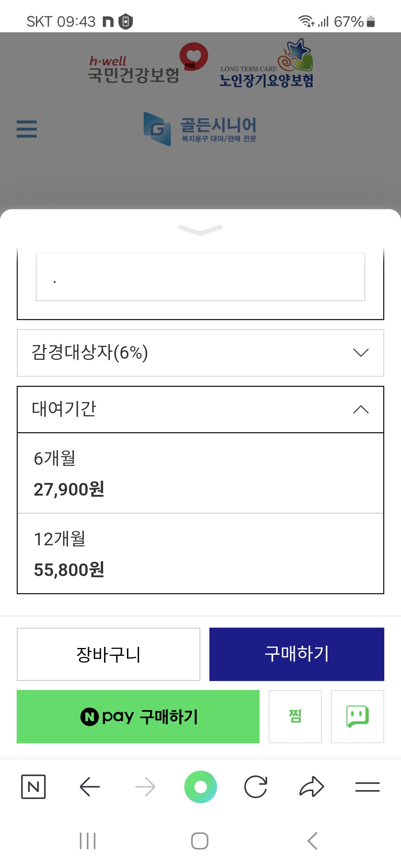Reload the page with refresh icon
Image resolution: width=401 pixels, height=868 pixels.
(256, 787)
